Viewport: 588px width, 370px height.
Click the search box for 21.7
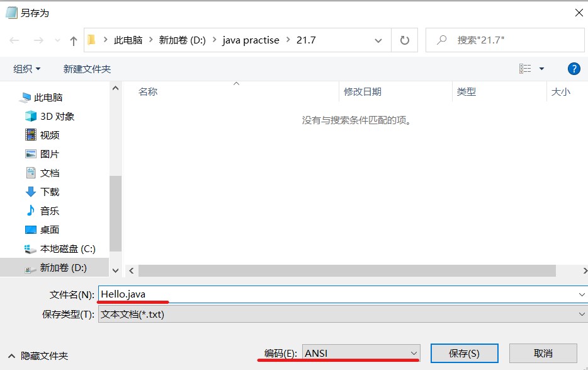point(505,40)
